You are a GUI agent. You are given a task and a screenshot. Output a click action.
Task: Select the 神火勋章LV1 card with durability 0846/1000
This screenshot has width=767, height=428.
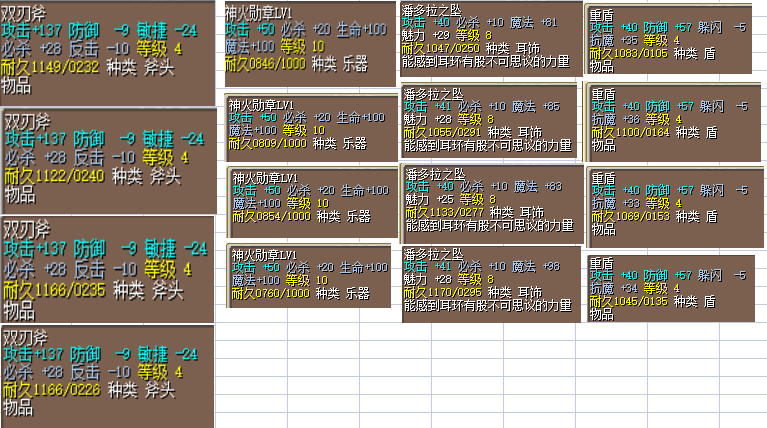tap(308, 38)
